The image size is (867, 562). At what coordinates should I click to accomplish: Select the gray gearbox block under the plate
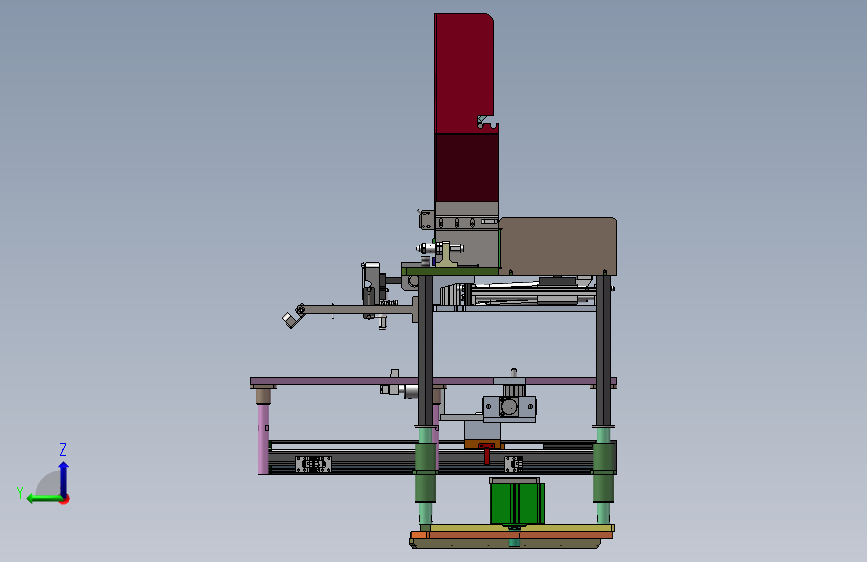click(x=509, y=408)
